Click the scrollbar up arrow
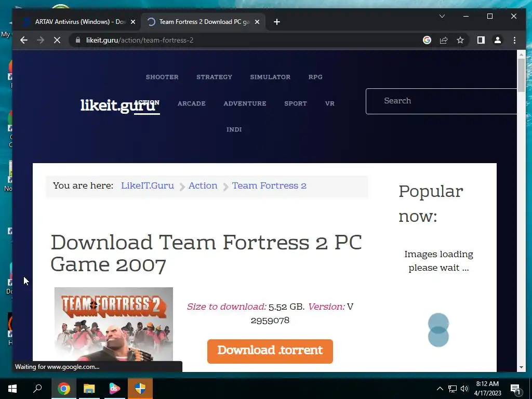The image size is (532, 399). click(521, 54)
